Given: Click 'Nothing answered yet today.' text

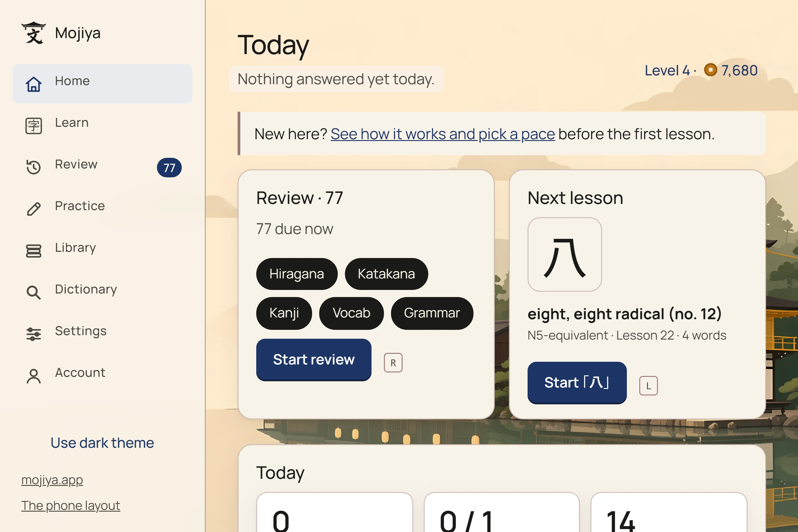Looking at the screenshot, I should [336, 79].
